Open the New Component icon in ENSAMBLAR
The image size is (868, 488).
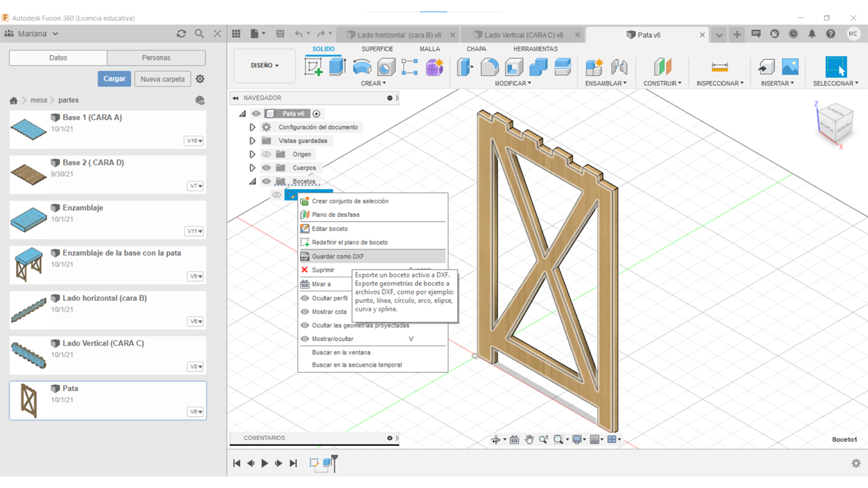pyautogui.click(x=594, y=67)
